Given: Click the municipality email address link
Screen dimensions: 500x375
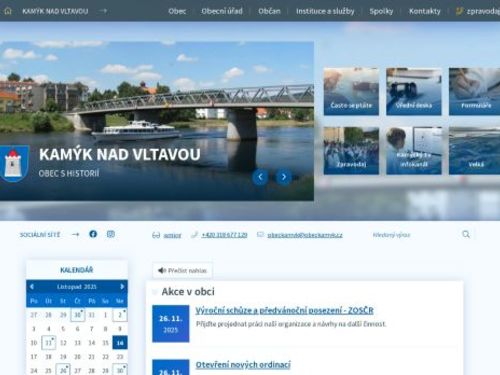Looking at the screenshot, I should click(x=305, y=235).
